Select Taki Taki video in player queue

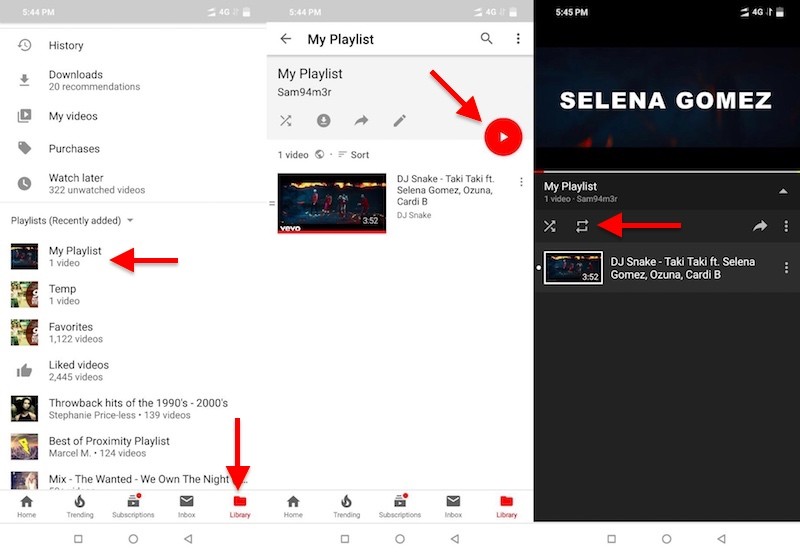[x=667, y=268]
